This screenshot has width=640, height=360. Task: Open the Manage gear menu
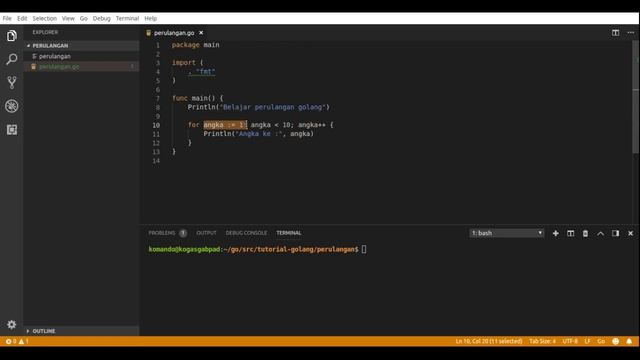tap(11, 324)
